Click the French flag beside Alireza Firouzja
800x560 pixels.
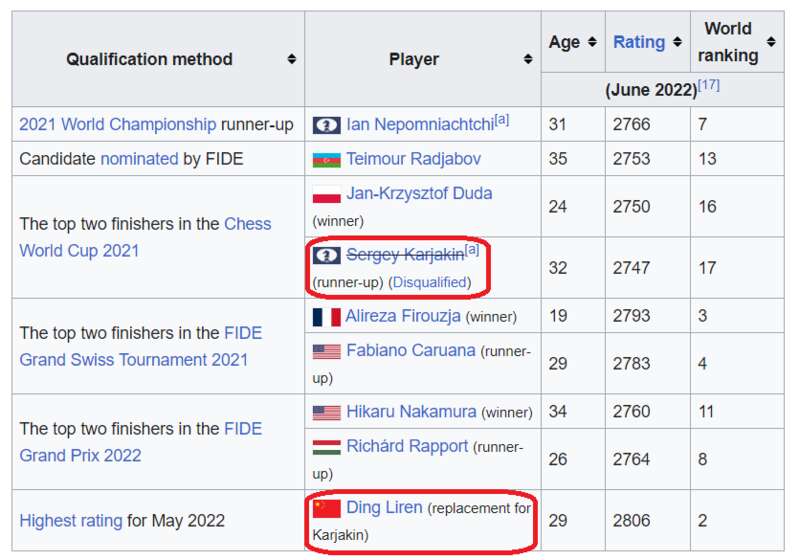point(327,317)
